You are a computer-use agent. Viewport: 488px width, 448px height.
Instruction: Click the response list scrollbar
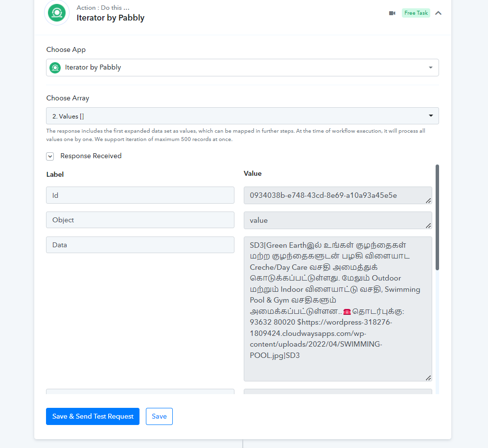[437, 217]
